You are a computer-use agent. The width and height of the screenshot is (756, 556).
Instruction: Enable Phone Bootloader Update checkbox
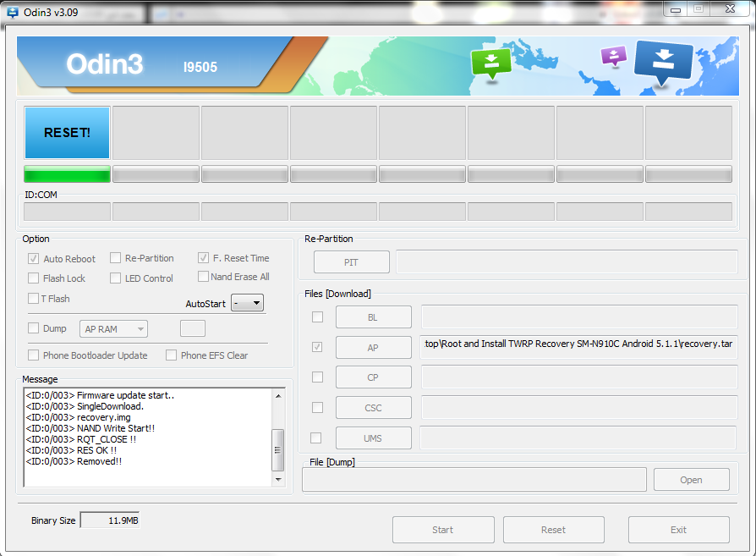pyautogui.click(x=33, y=355)
